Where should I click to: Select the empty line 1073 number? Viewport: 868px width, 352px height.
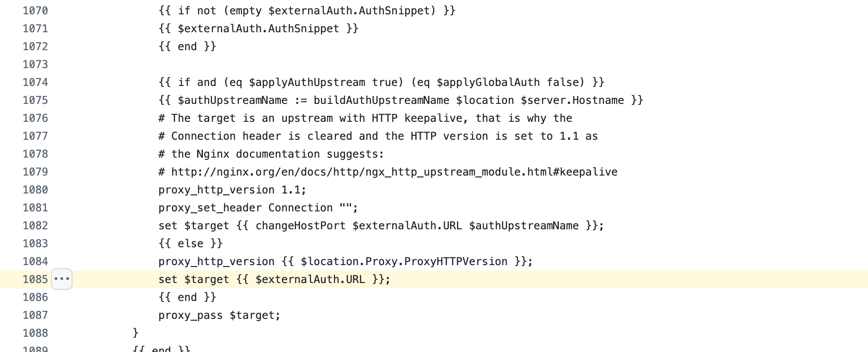(x=35, y=64)
